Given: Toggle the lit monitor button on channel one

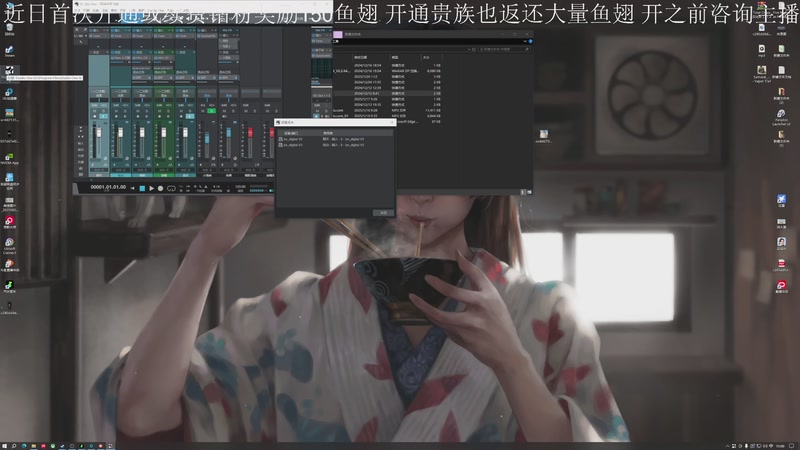Looking at the screenshot, I should tap(104, 116).
